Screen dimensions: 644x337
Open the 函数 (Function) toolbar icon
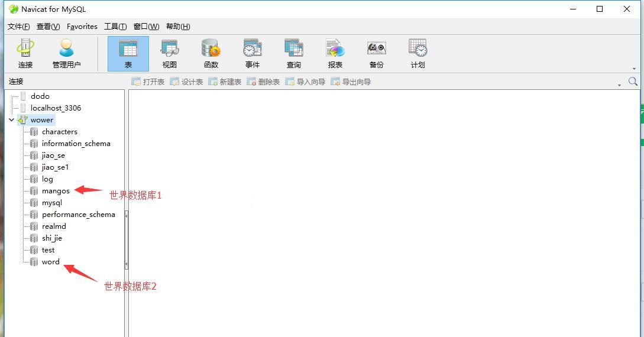[x=211, y=54]
